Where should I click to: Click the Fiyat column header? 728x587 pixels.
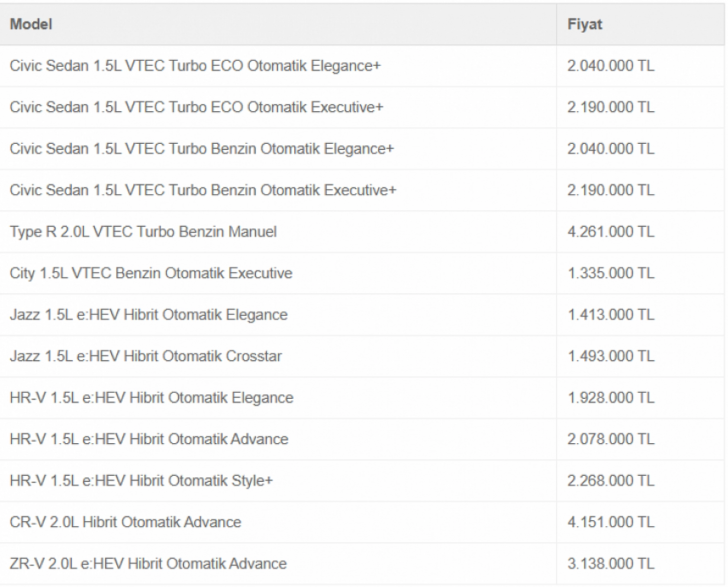(x=584, y=24)
